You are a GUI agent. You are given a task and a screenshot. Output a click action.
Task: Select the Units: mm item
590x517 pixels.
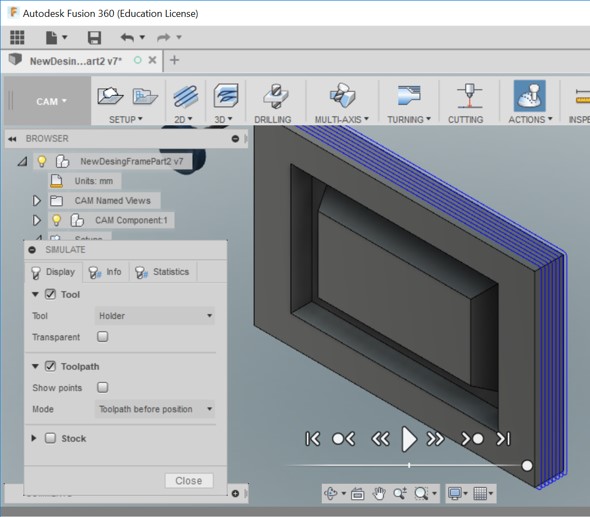94,181
